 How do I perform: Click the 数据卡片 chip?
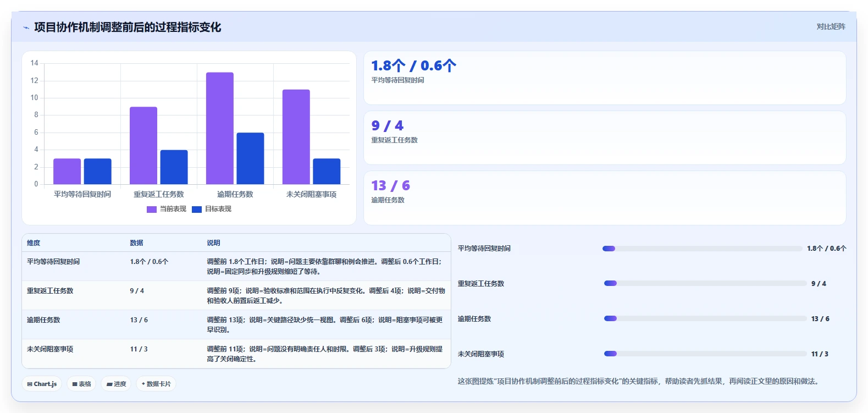pos(156,384)
